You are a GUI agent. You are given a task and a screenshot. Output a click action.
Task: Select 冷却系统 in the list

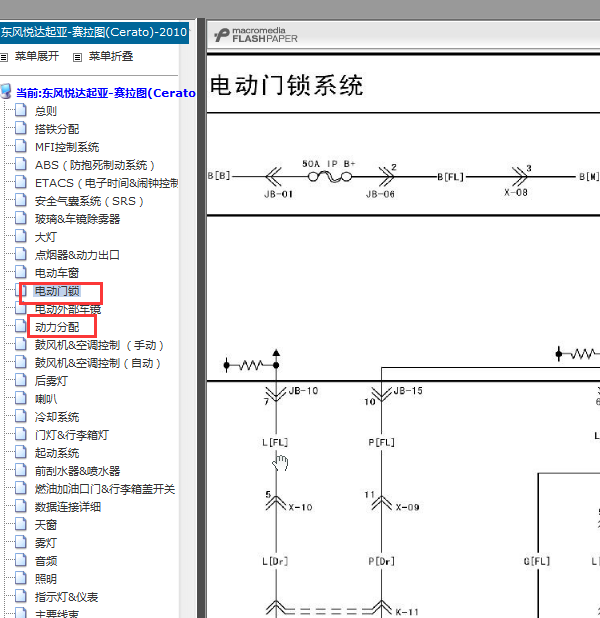[x=57, y=417]
